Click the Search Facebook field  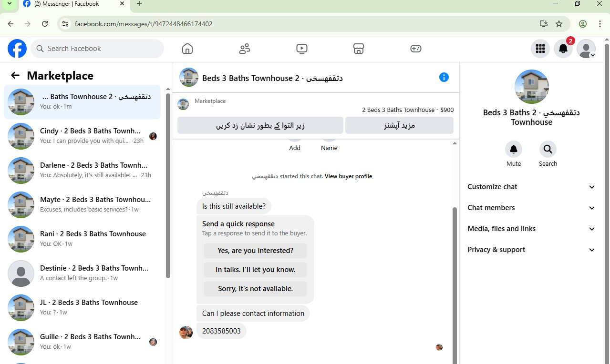coord(97,49)
